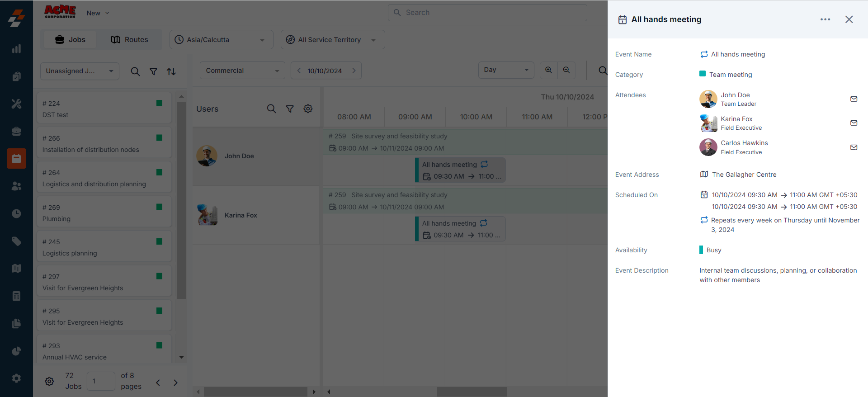Select the Jobs tab
This screenshot has height=397, width=868.
tap(70, 40)
